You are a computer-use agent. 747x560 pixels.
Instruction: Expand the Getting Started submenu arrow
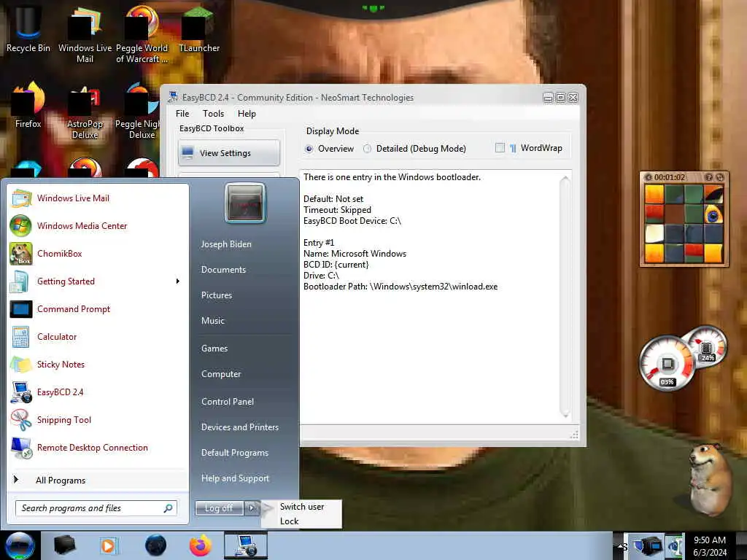pyautogui.click(x=178, y=281)
